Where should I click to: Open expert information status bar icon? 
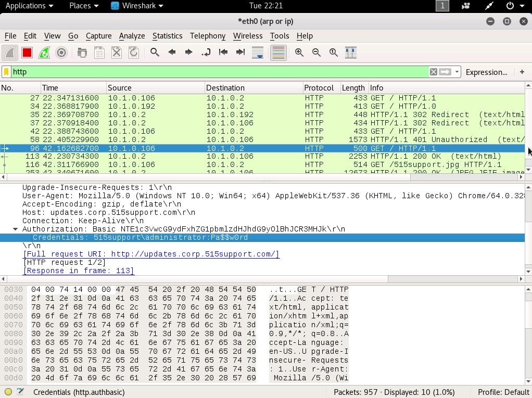coord(8,392)
